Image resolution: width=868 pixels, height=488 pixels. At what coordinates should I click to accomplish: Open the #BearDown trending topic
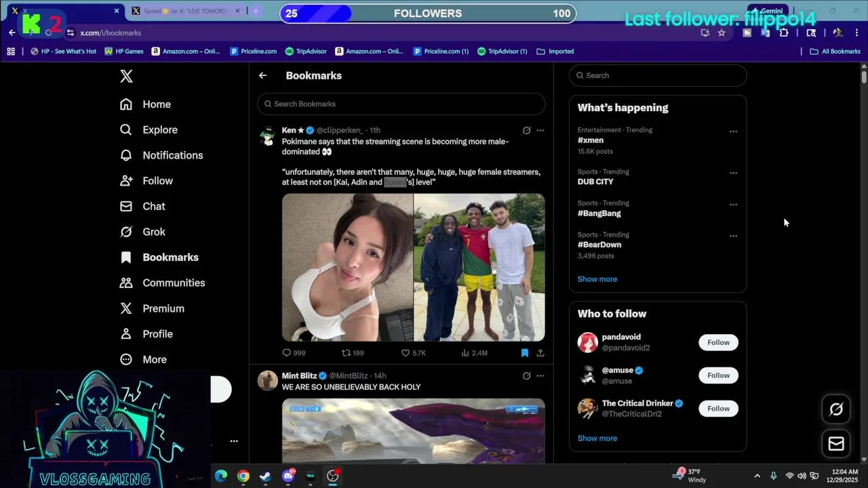[599, 245]
